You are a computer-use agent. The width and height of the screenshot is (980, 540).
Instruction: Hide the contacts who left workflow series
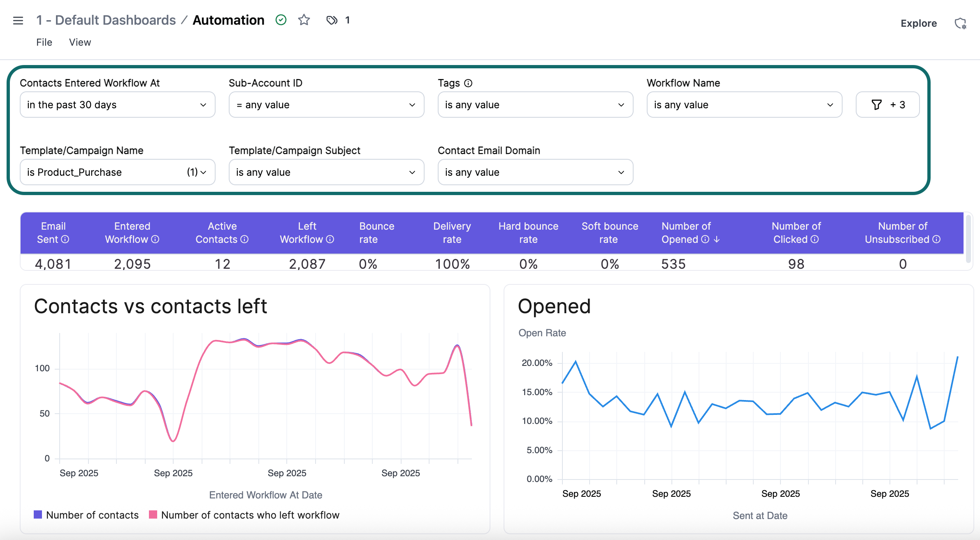250,515
